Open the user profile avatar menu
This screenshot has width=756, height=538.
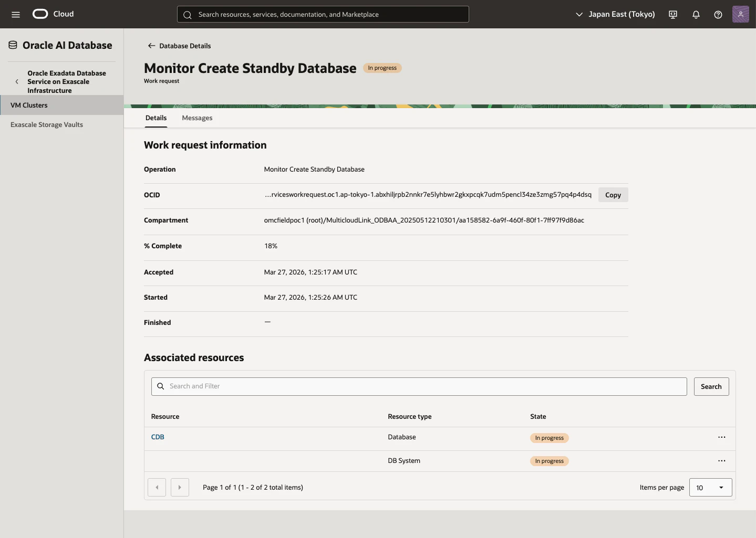tap(741, 14)
